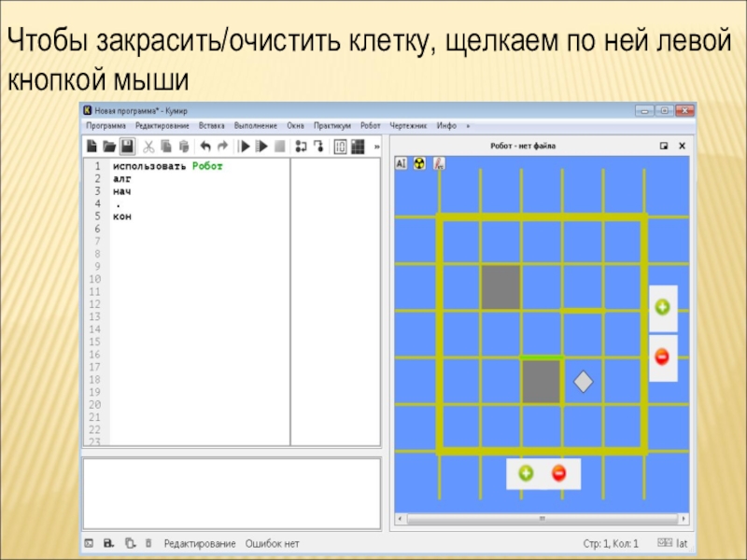Image resolution: width=747 pixels, height=560 pixels.
Task: Click the clear output trash icon
Action: [148, 543]
